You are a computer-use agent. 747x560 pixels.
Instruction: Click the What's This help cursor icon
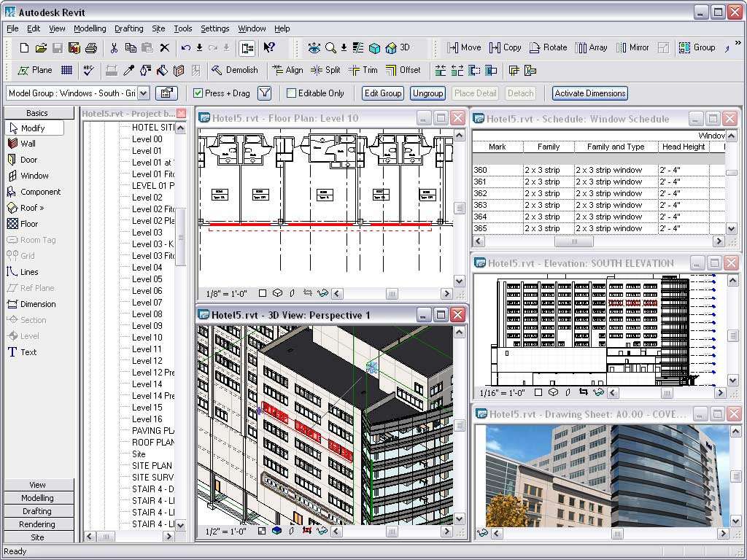269,47
